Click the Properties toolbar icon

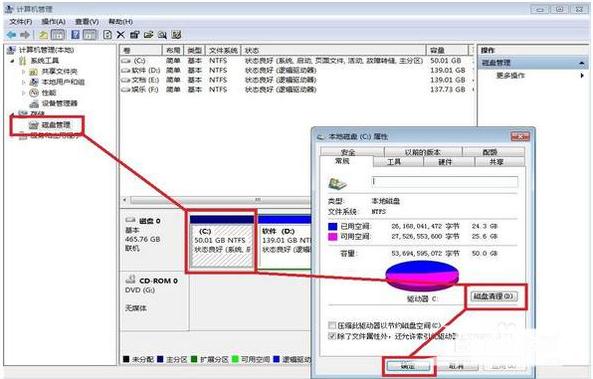coord(134,35)
